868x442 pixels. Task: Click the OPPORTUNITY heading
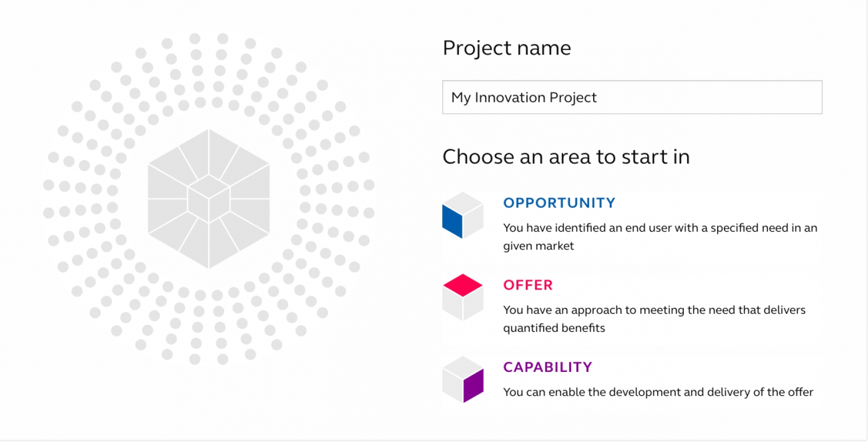coord(559,203)
